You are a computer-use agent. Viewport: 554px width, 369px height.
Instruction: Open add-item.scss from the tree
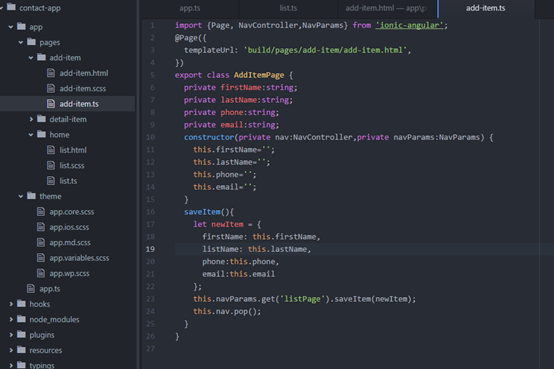(83, 89)
